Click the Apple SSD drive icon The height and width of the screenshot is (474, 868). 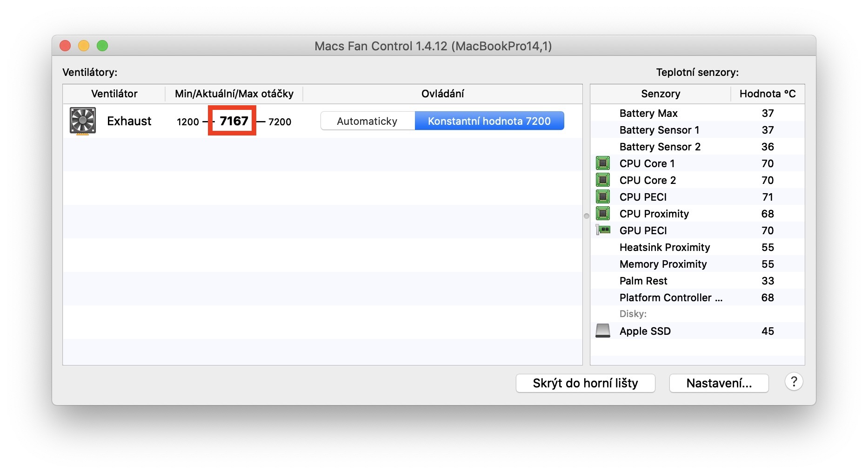point(603,331)
